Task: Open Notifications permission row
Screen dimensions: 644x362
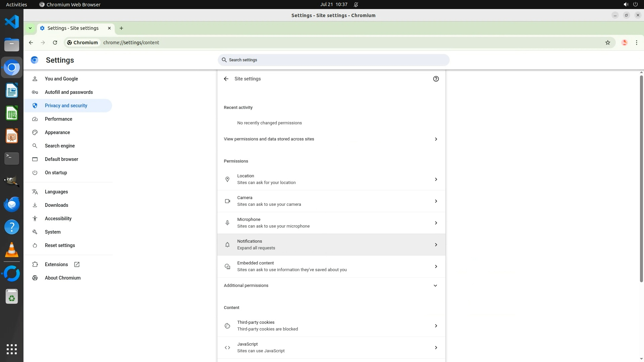Action: (x=331, y=245)
